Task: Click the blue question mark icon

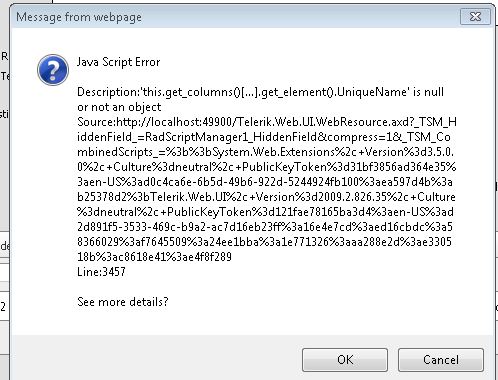Action: click(53, 70)
